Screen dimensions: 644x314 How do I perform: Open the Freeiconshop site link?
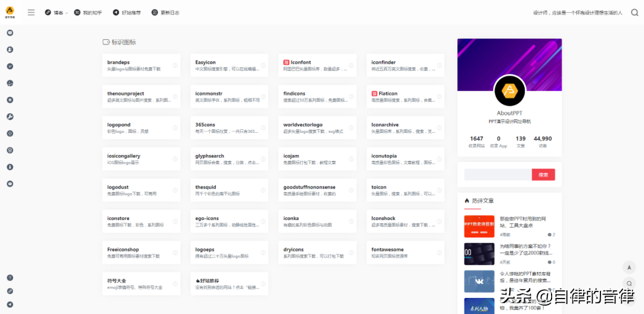pos(141,253)
